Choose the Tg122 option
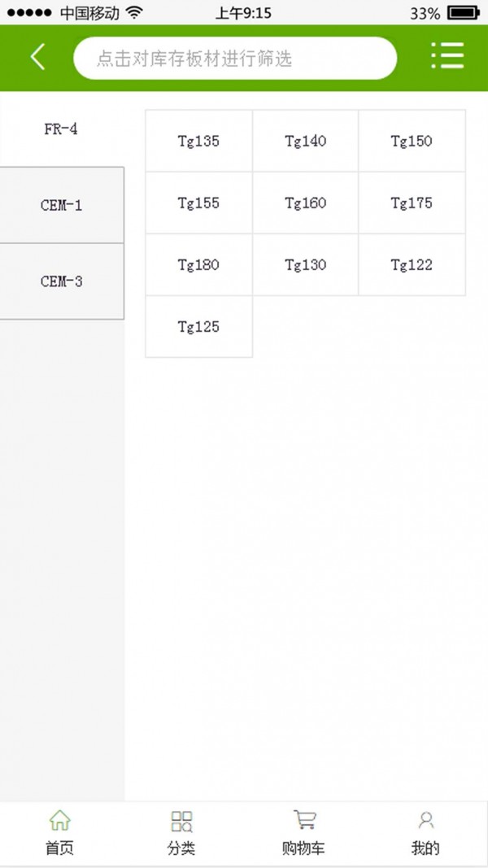Screen dimensions: 488x868 click(412, 264)
